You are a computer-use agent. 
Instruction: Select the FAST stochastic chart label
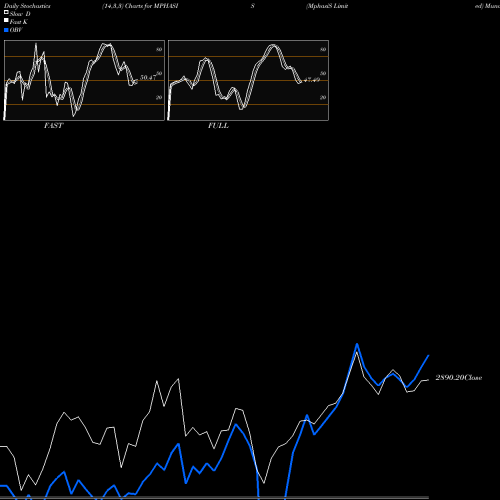click(53, 126)
